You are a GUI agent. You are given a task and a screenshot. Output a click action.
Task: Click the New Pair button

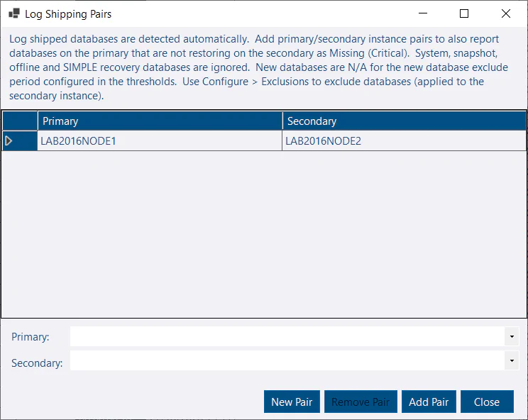[x=292, y=402]
